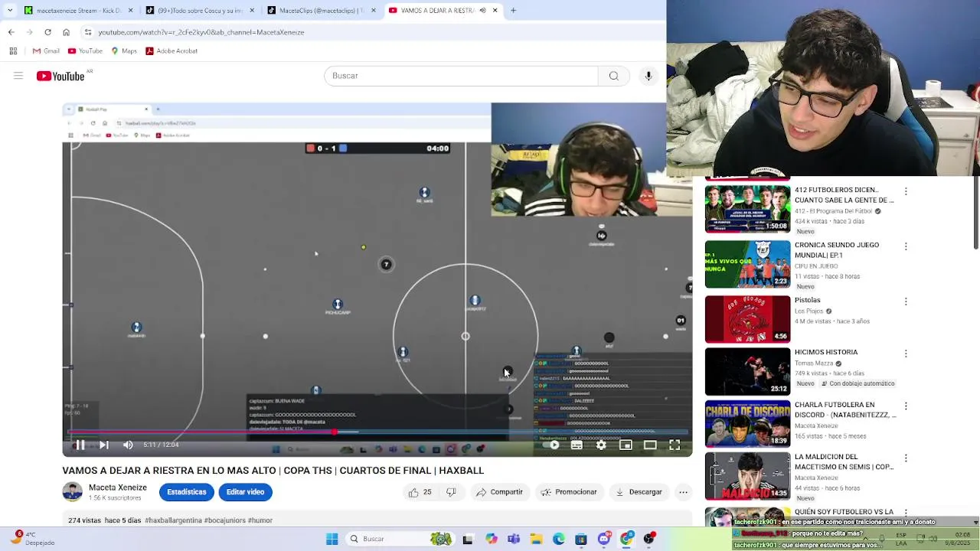Image resolution: width=980 pixels, height=551 pixels.
Task: Open the Adobe Acrobat bookmark
Action: 171,51
